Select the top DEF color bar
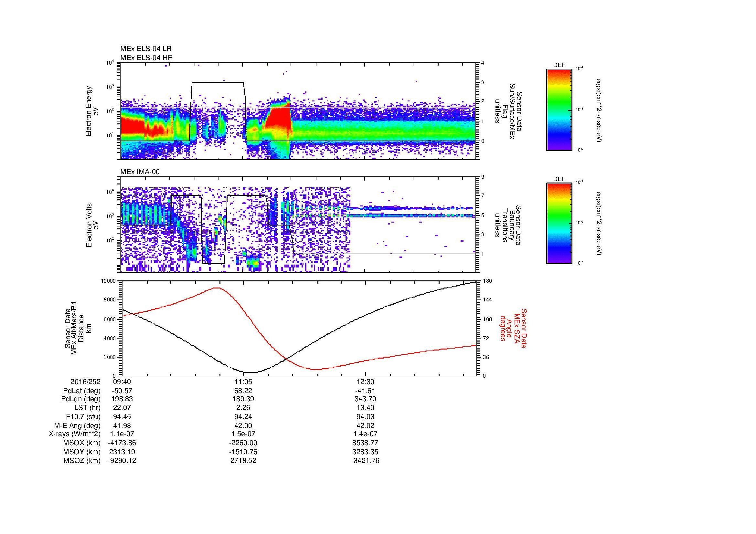This screenshot has height=534, width=756. click(x=559, y=110)
